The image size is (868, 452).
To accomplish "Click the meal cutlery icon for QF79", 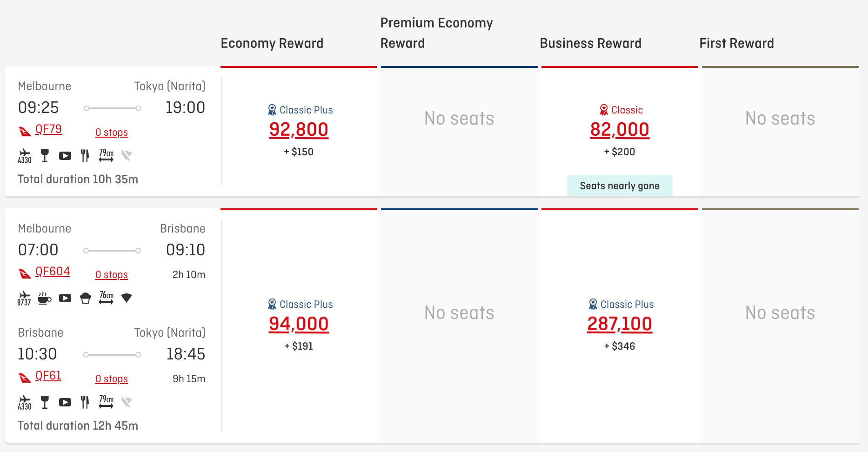I will tap(85, 156).
